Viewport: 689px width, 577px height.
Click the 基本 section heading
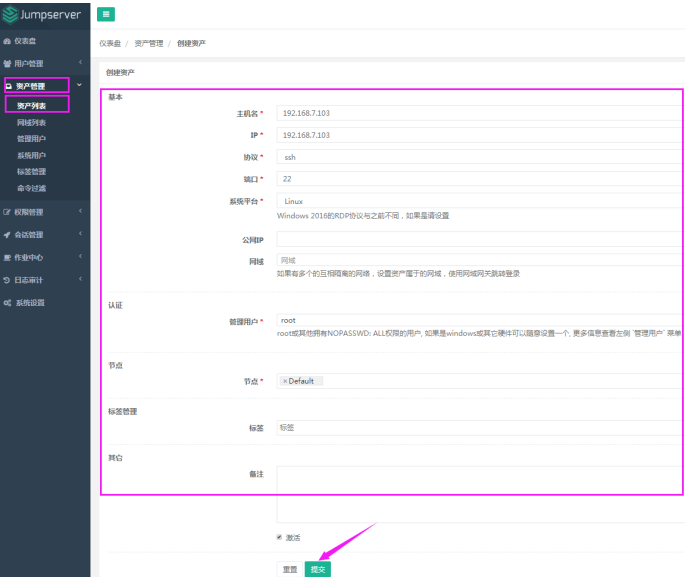[116, 97]
